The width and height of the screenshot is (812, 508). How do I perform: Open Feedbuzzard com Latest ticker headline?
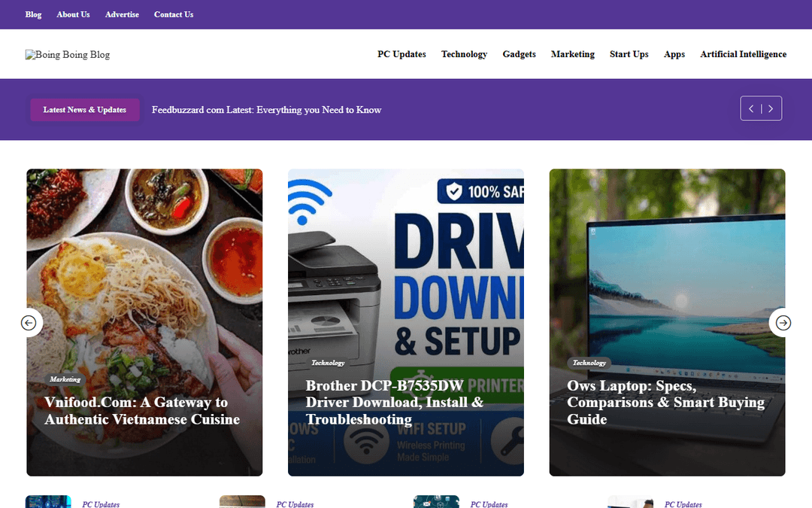click(x=266, y=110)
